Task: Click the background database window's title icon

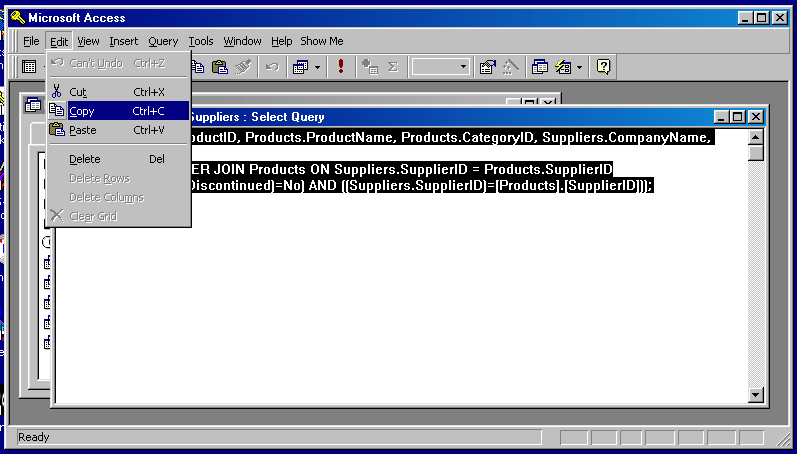Action: pyautogui.click(x=33, y=105)
